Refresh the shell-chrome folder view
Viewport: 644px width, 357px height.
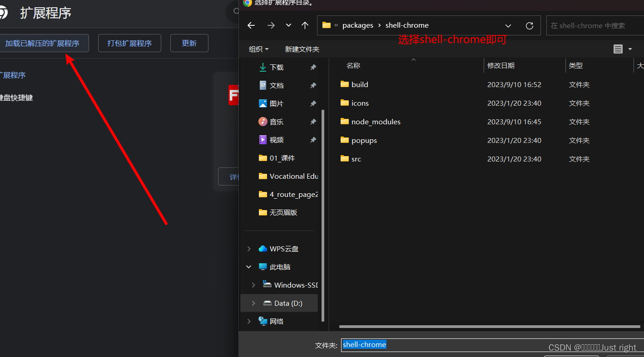point(529,25)
